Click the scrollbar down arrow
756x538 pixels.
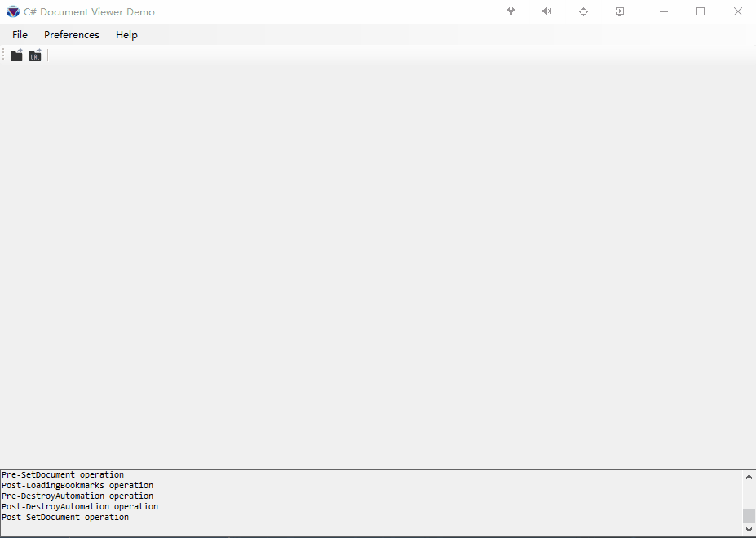(748, 530)
